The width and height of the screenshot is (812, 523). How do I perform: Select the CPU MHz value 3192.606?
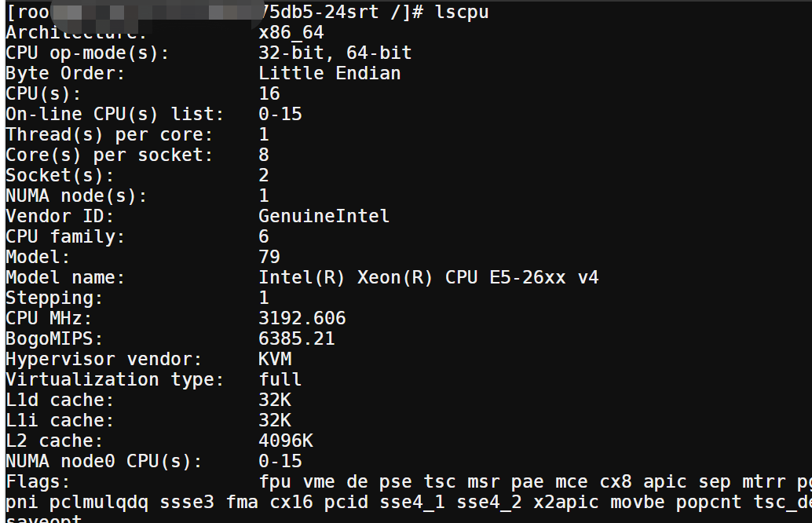(x=302, y=318)
